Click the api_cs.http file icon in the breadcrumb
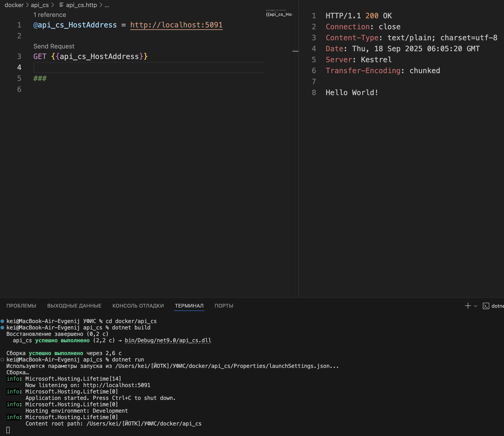The width and height of the screenshot is (504, 436). tap(61, 5)
